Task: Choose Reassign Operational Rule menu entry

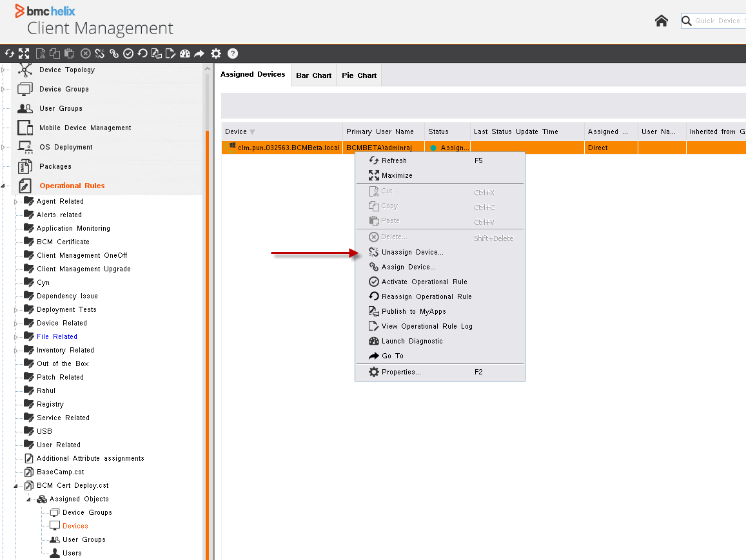Action: point(440,296)
